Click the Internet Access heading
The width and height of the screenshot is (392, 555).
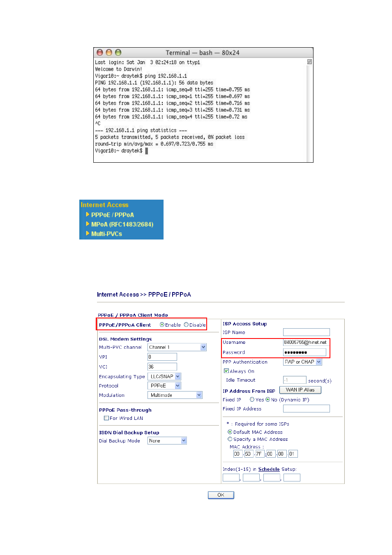104,205
